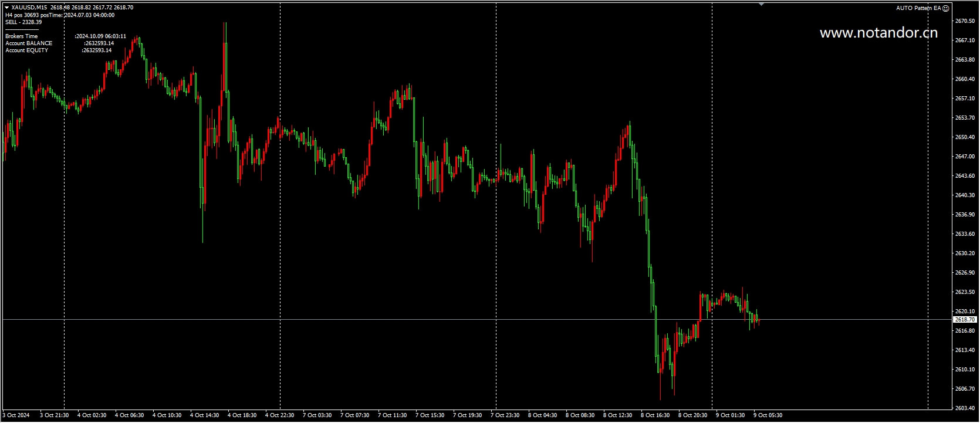Click the '4 Oct 06:30' time axis label
Viewport: 980px width, 423px height.
[x=129, y=415]
